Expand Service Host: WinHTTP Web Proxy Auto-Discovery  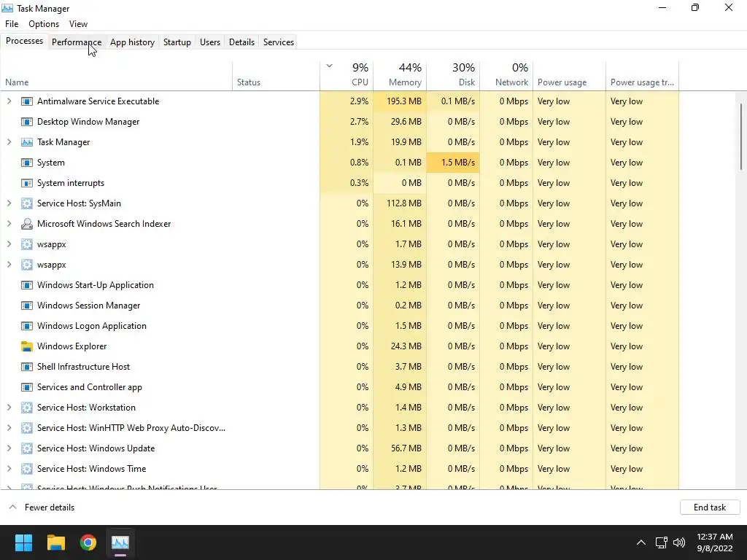click(9, 428)
